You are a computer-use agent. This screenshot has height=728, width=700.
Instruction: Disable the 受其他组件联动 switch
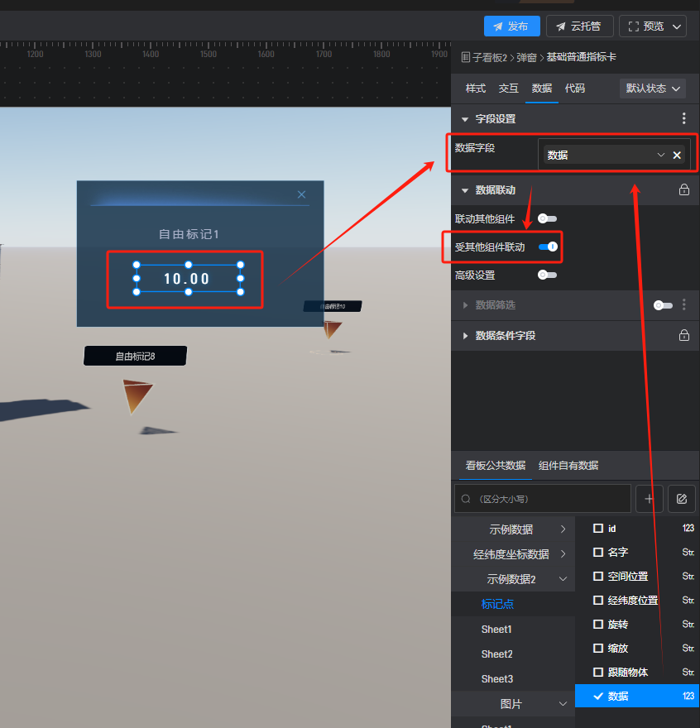click(x=548, y=247)
